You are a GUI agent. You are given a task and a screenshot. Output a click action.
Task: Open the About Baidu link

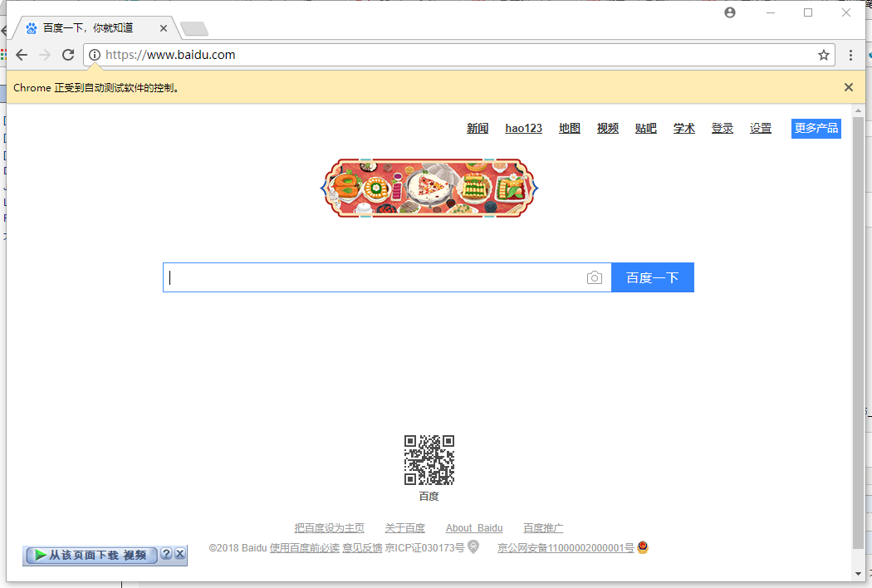[x=474, y=528]
